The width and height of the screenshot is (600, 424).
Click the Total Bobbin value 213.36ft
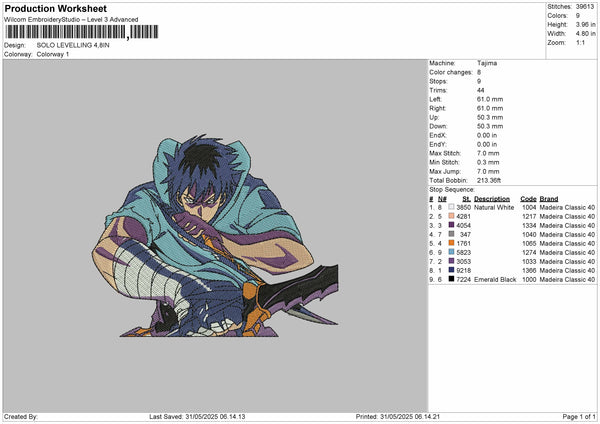click(489, 180)
